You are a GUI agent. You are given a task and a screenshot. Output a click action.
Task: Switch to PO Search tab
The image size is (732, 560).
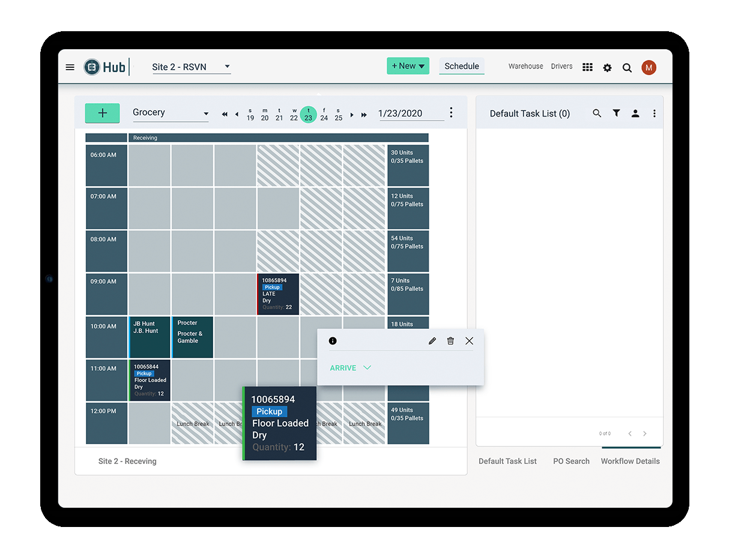[571, 461]
